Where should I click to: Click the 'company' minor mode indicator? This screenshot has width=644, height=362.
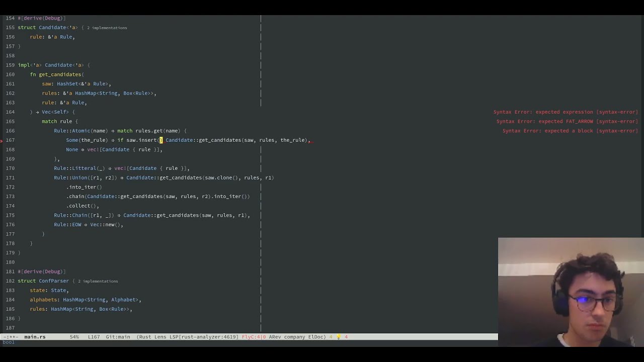tap(294, 337)
